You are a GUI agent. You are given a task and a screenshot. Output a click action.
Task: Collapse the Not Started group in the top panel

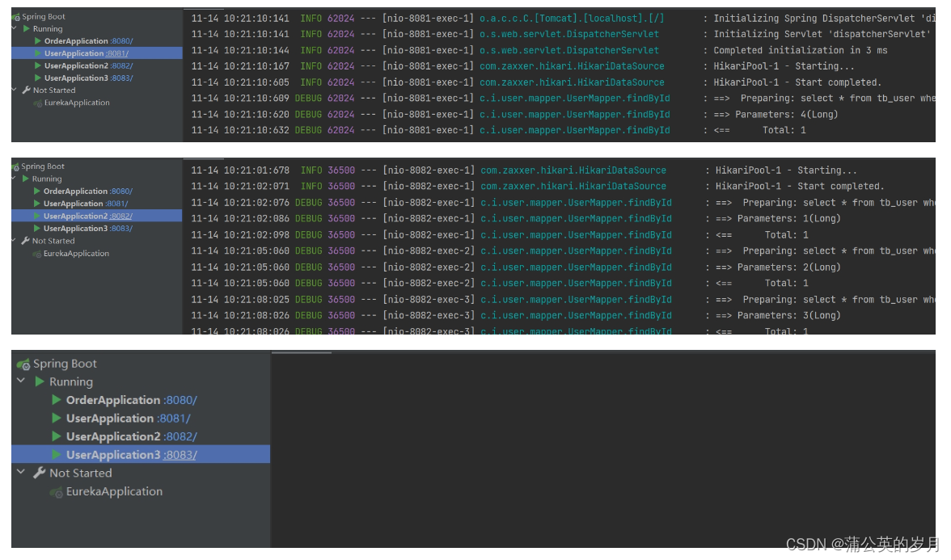(14, 90)
